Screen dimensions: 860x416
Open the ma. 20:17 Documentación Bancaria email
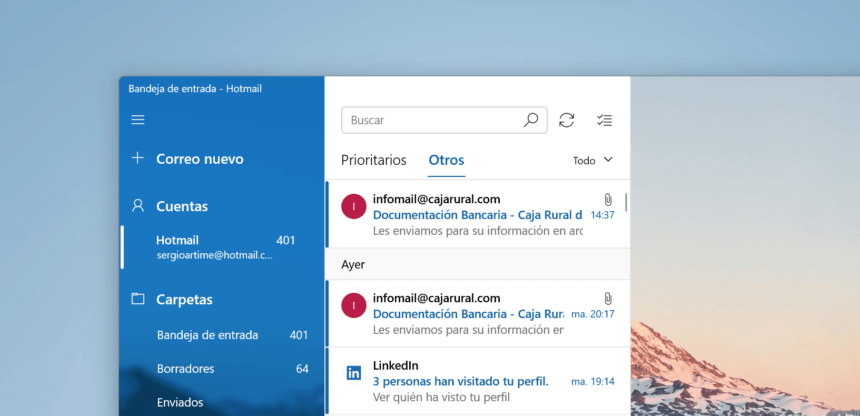[478, 313]
